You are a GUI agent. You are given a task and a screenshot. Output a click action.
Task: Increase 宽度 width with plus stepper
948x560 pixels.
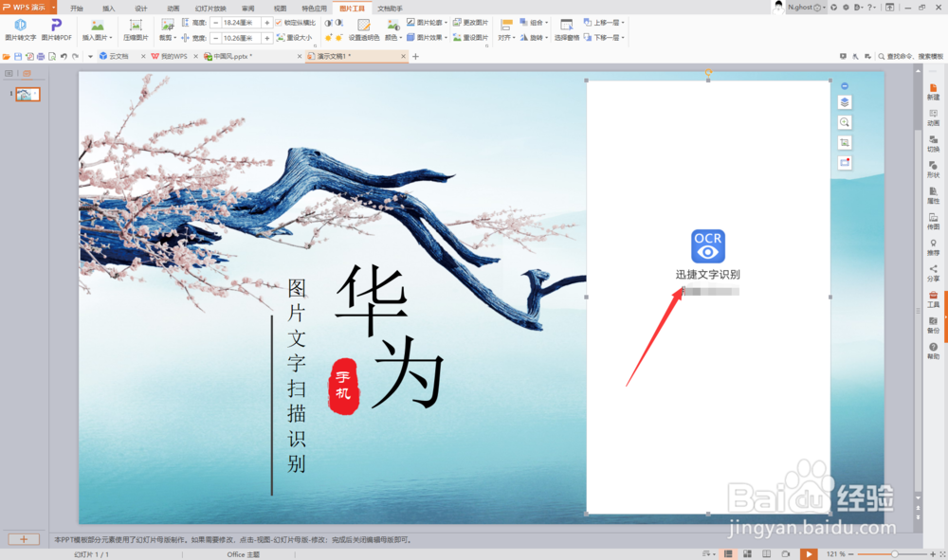pos(266,38)
